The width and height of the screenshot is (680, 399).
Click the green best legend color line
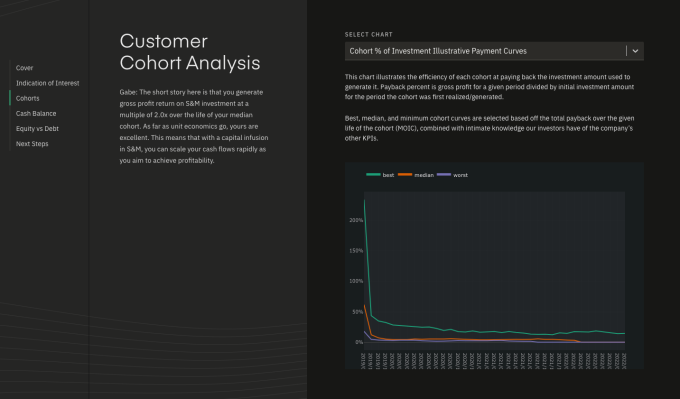373,174
